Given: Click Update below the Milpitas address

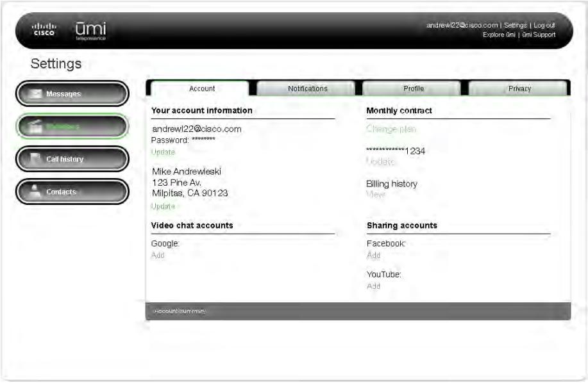Looking at the screenshot, I should click(x=163, y=206).
